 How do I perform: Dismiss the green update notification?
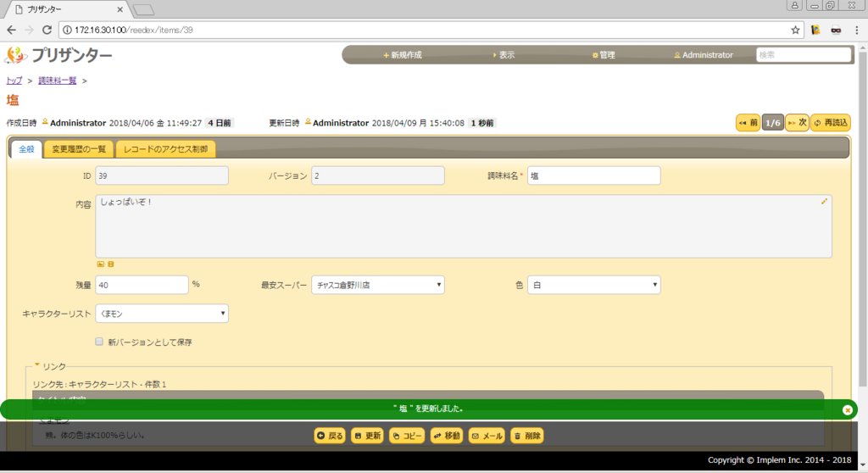point(847,410)
